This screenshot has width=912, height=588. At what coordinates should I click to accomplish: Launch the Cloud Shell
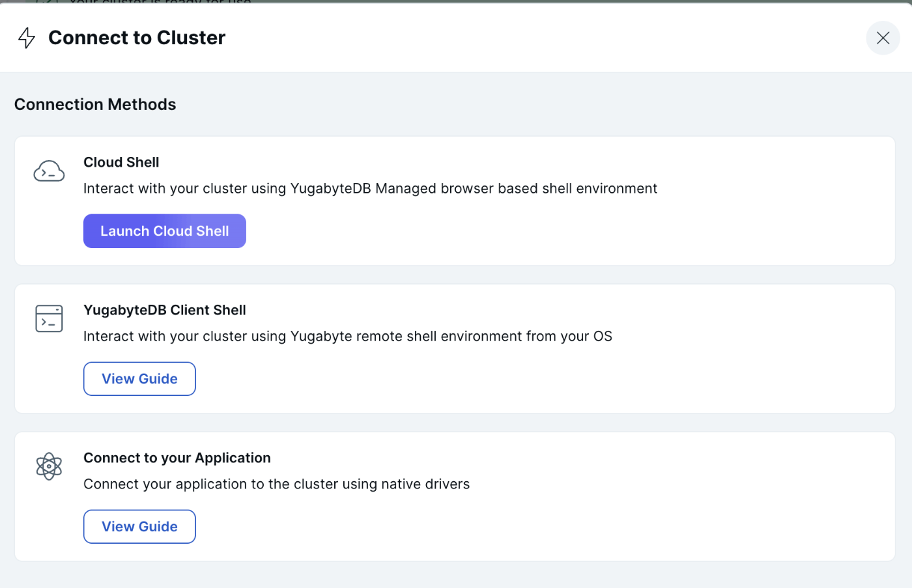click(x=164, y=231)
